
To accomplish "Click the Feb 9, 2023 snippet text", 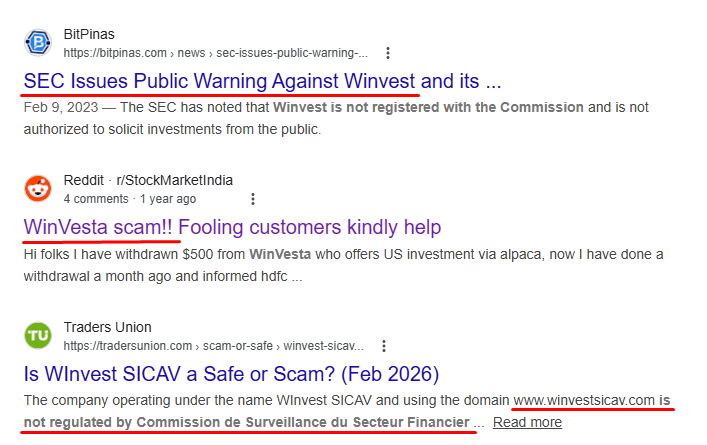I will (x=336, y=119).
